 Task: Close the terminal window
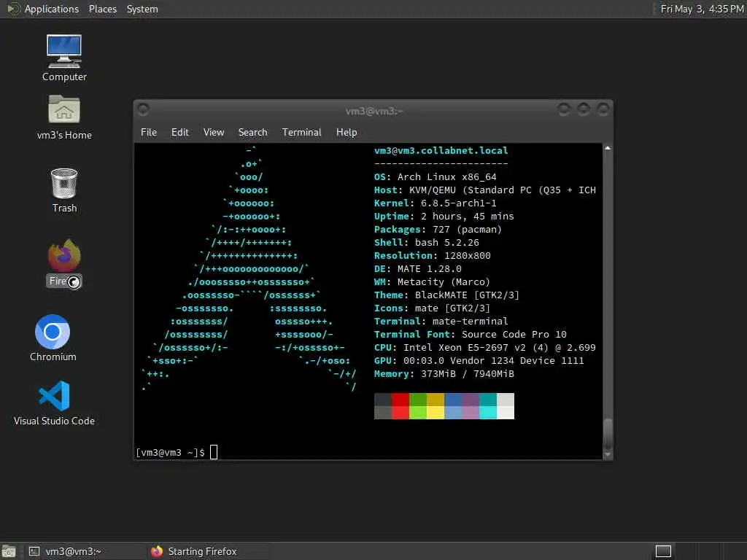(603, 109)
